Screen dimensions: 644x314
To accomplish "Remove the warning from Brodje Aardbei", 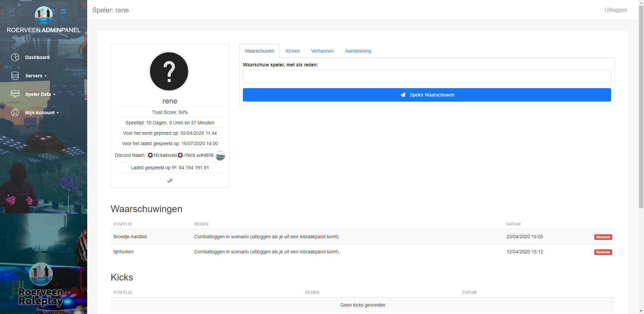I will [x=603, y=237].
